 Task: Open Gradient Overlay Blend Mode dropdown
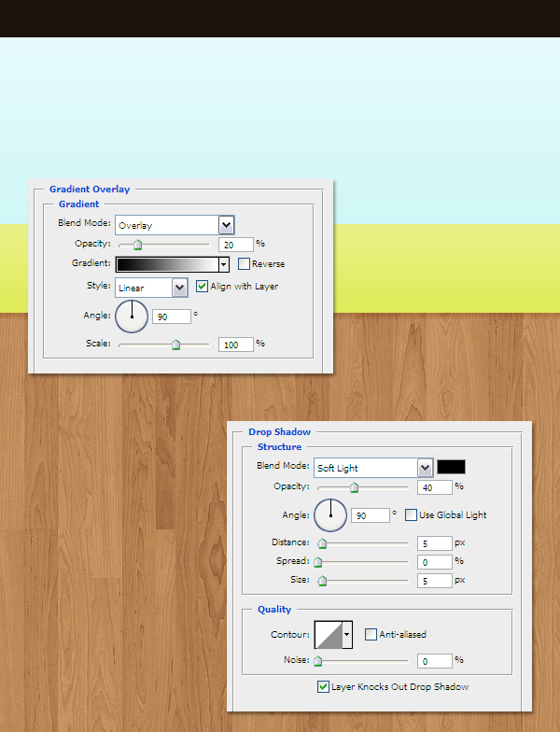pyautogui.click(x=175, y=225)
